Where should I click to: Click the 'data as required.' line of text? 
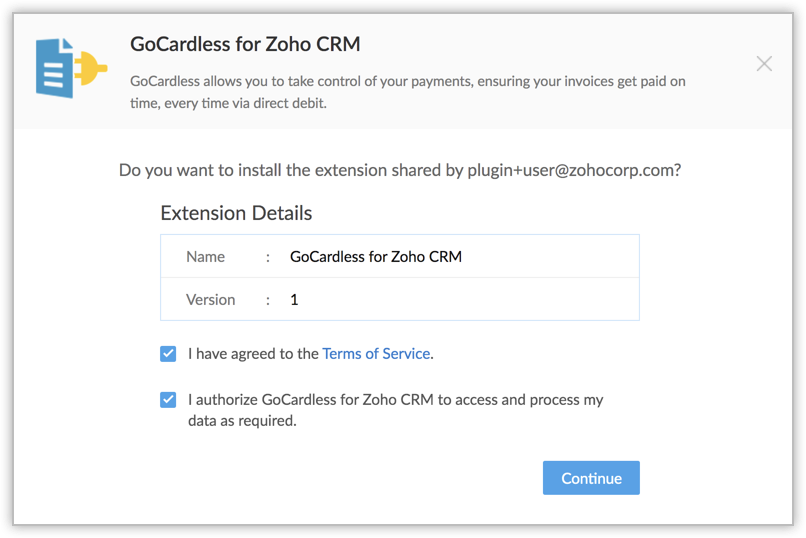tap(242, 421)
